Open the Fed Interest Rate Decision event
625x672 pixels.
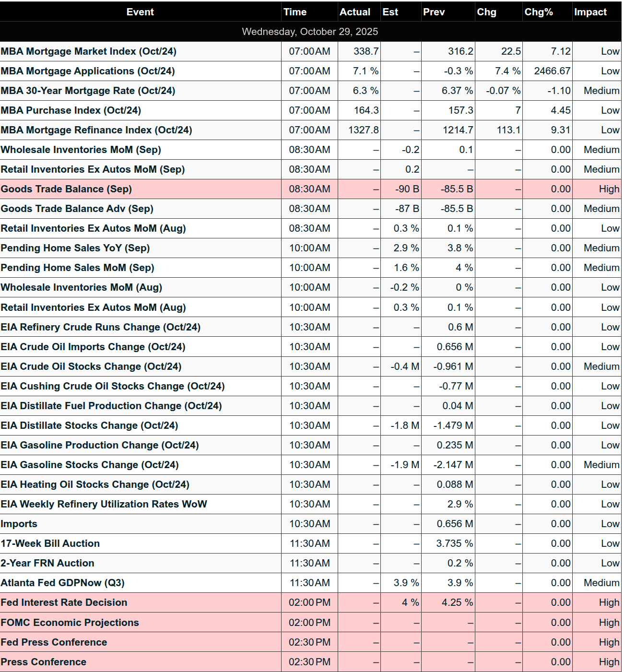(64, 602)
